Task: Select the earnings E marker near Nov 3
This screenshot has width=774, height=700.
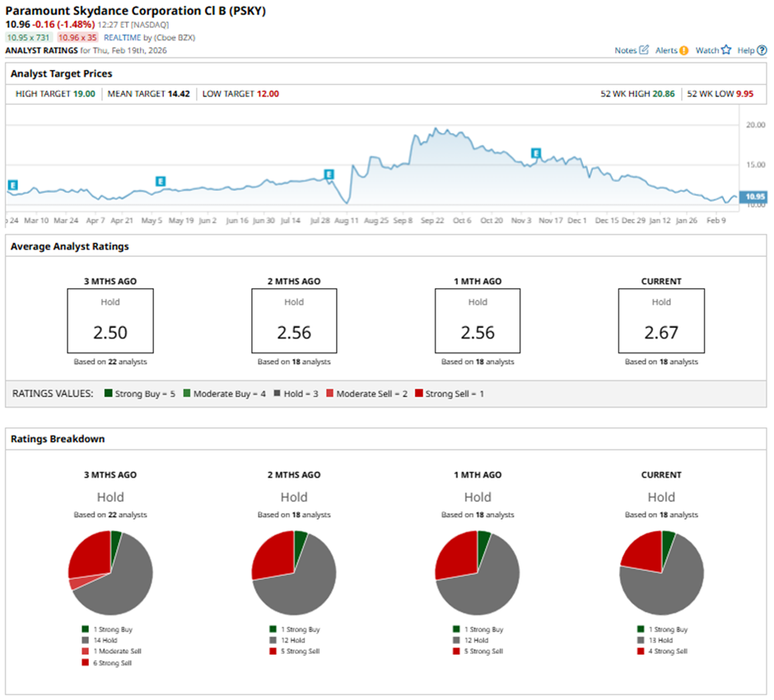Action: click(x=536, y=153)
